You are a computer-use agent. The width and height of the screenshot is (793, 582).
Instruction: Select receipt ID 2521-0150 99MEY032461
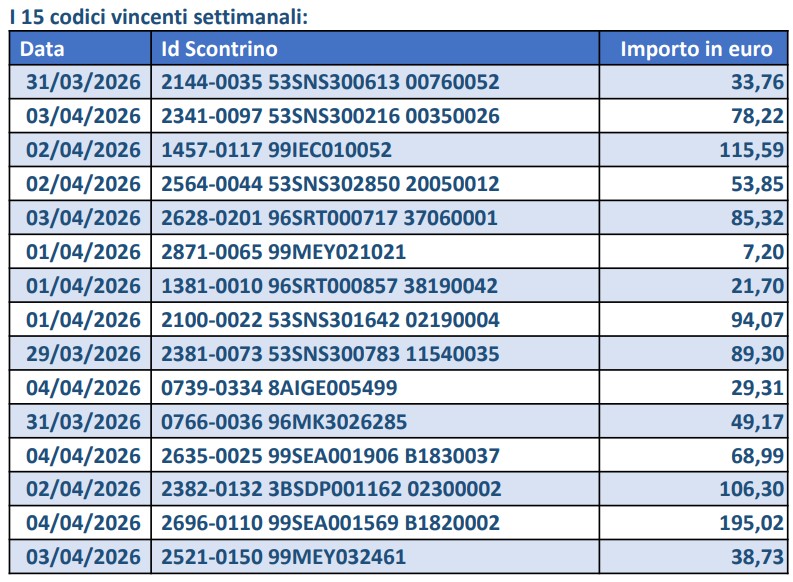[283, 557]
